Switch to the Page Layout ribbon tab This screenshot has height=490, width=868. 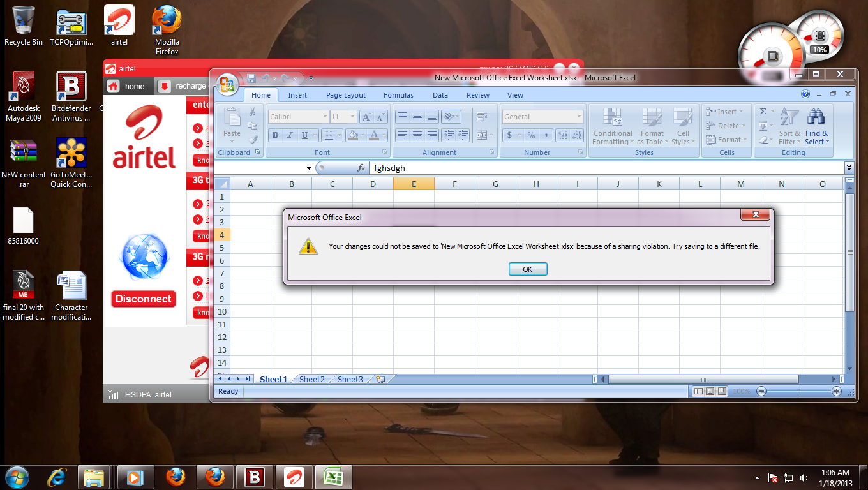click(x=346, y=95)
